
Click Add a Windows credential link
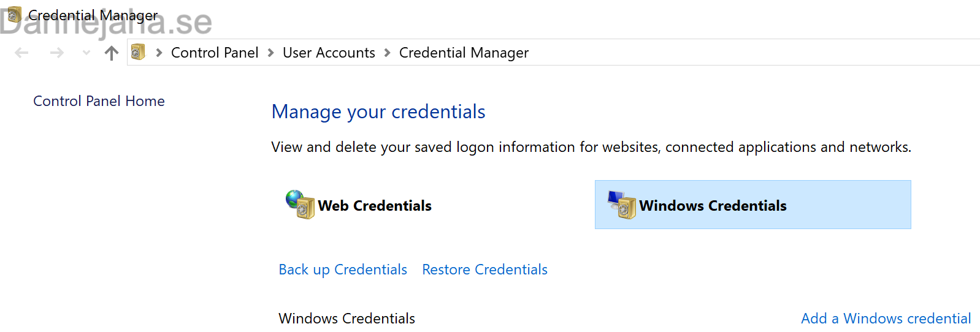886,319
